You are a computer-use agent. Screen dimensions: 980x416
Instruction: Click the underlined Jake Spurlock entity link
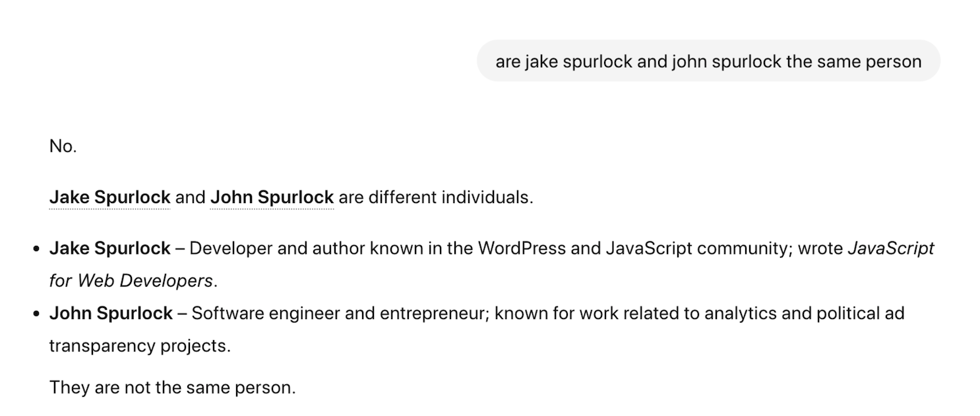(x=109, y=197)
